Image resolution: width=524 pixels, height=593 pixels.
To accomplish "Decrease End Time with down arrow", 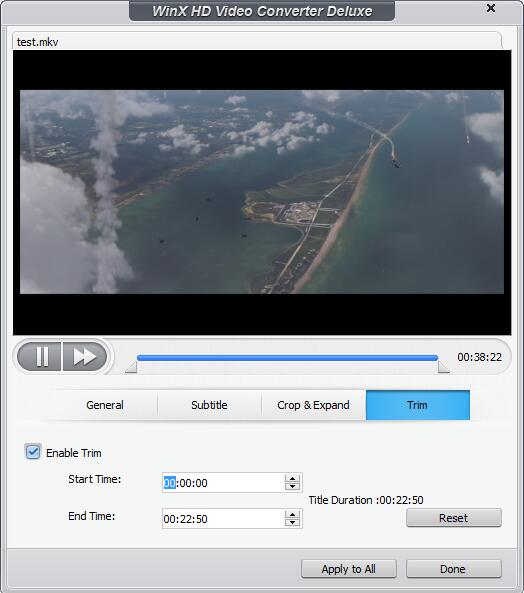I will point(292,523).
